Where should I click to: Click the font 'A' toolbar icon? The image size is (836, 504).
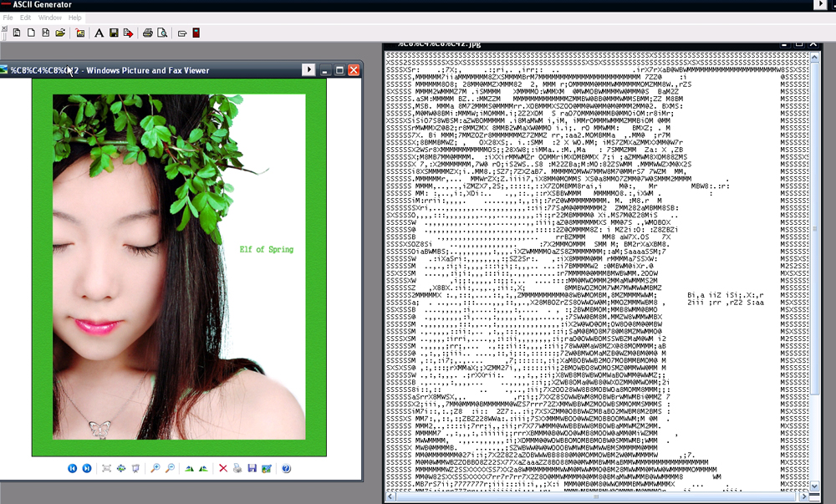[99, 33]
